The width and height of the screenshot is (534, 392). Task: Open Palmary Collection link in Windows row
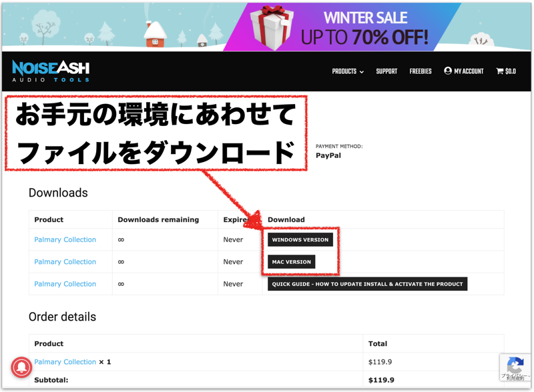click(x=65, y=239)
